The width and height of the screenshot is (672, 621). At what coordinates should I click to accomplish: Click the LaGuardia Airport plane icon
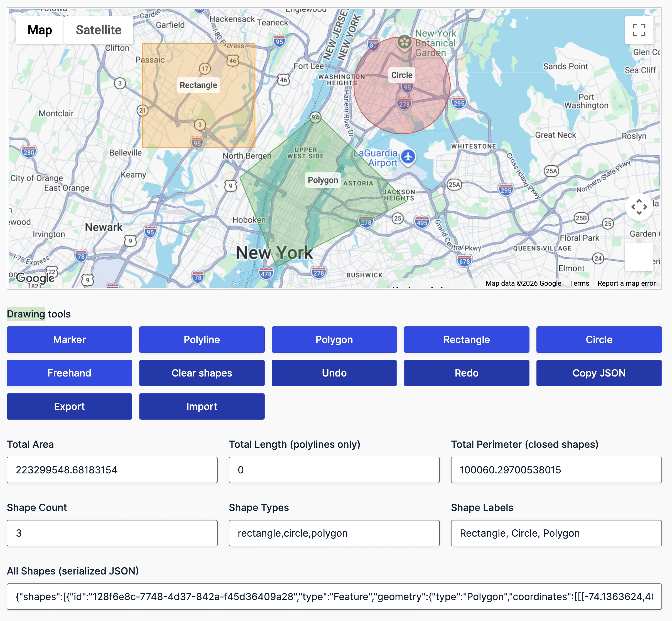click(408, 157)
